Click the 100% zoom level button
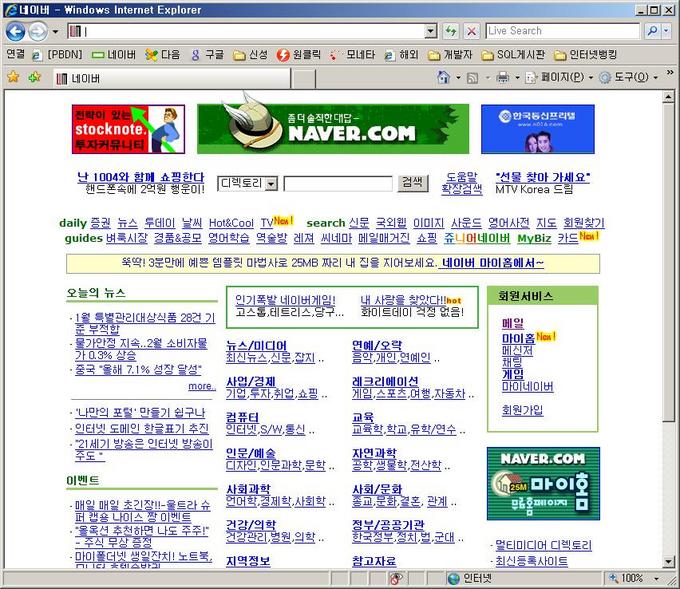 (x=627, y=578)
